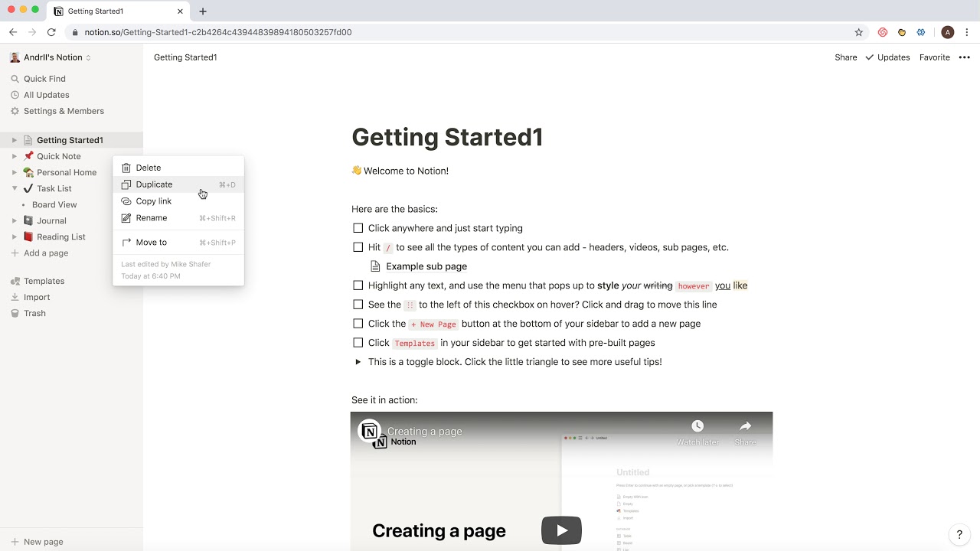
Task: Reload the browser page
Action: [51, 32]
